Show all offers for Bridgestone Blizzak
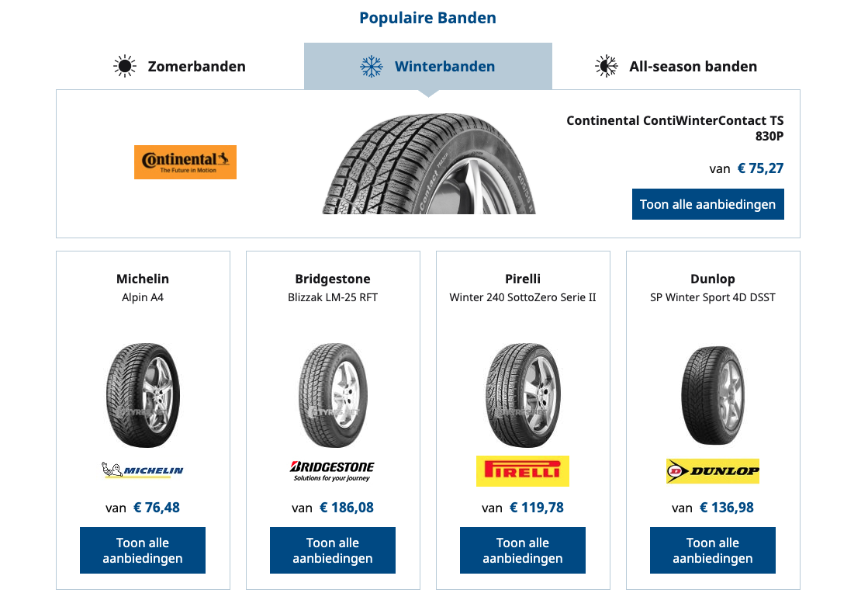The height and width of the screenshot is (607, 868). point(333,550)
